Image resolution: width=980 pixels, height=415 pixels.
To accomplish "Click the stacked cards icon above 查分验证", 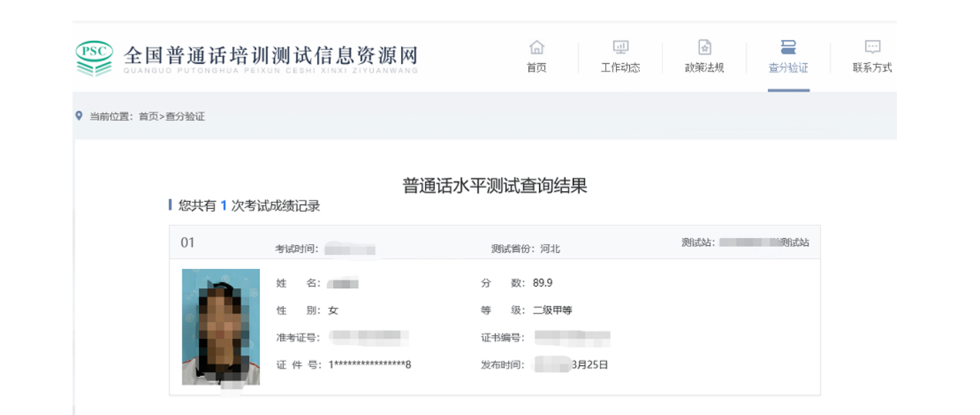I will point(788,47).
